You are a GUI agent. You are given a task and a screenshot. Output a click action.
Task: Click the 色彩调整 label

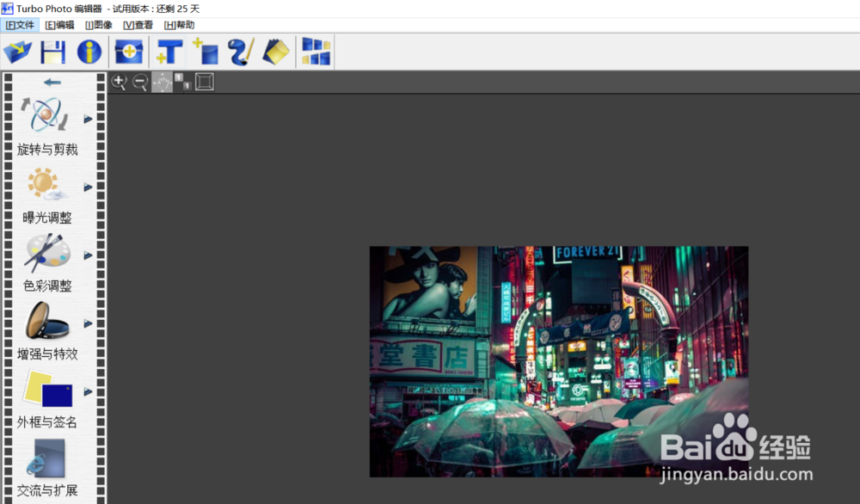[47, 286]
